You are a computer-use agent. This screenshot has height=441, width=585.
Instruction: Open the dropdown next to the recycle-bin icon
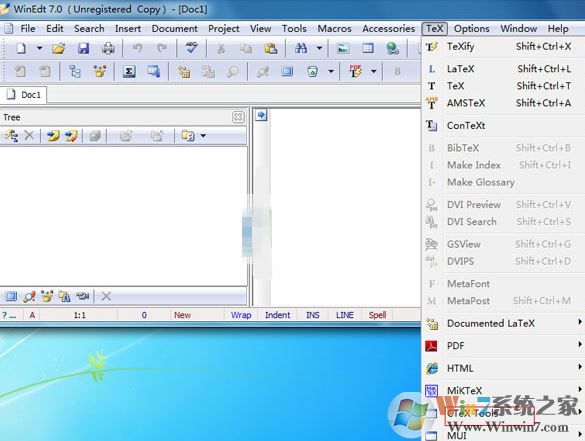pos(331,71)
